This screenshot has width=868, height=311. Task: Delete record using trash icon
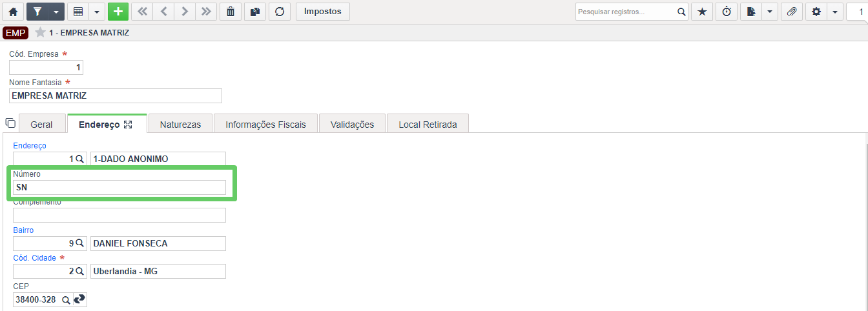click(x=231, y=12)
